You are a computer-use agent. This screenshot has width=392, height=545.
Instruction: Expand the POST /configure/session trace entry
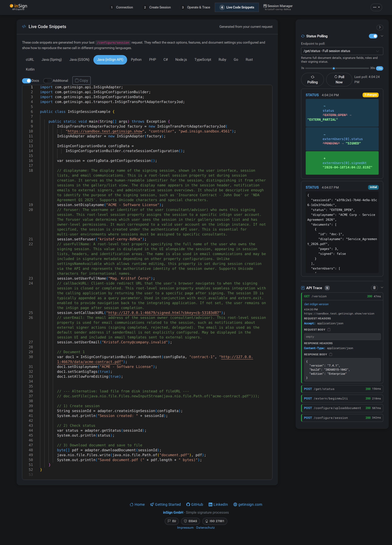[x=342, y=418]
